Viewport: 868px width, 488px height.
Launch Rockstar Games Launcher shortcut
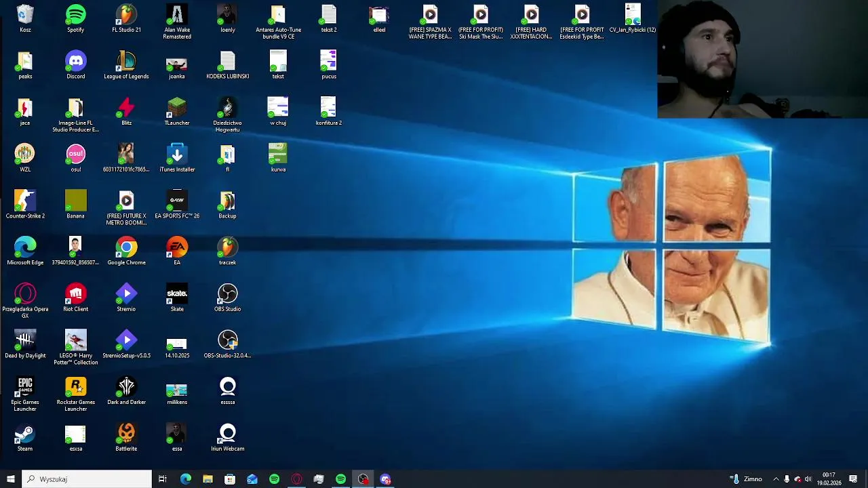75,394
